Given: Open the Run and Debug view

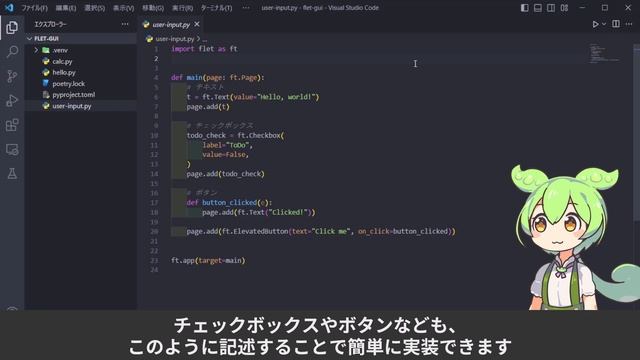Looking at the screenshot, I should [12, 100].
